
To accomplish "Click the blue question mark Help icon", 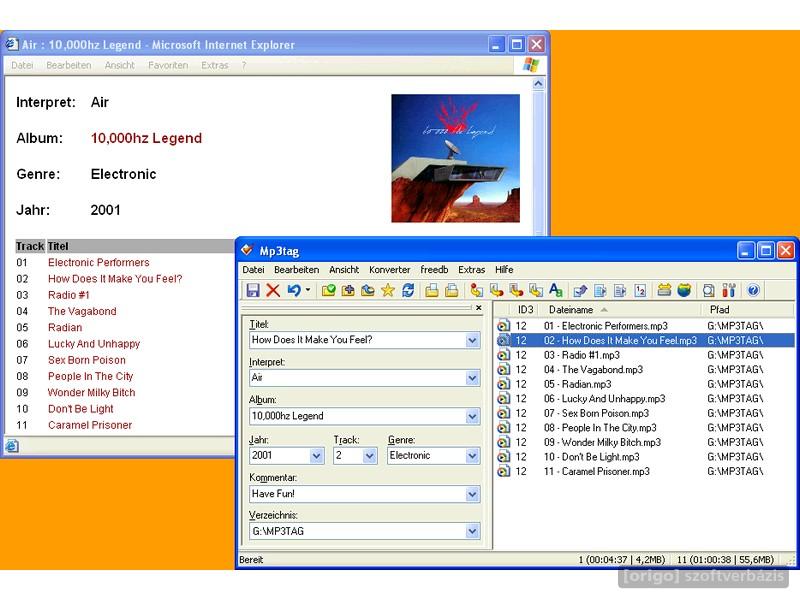I will (753, 290).
